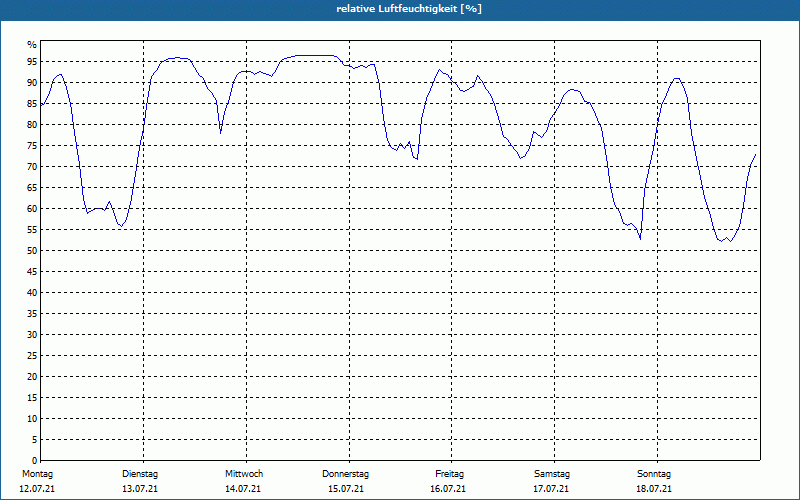
Task: Click the date label '16.07.21'
Action: coord(448,489)
